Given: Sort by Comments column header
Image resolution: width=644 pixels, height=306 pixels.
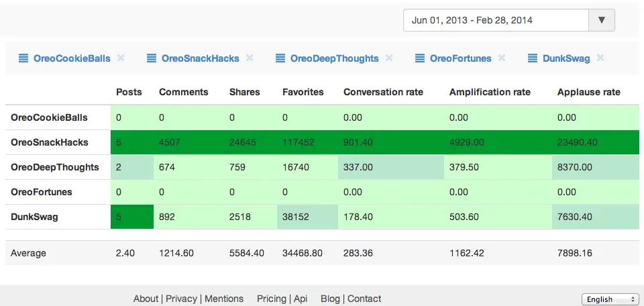Looking at the screenshot, I should [183, 92].
